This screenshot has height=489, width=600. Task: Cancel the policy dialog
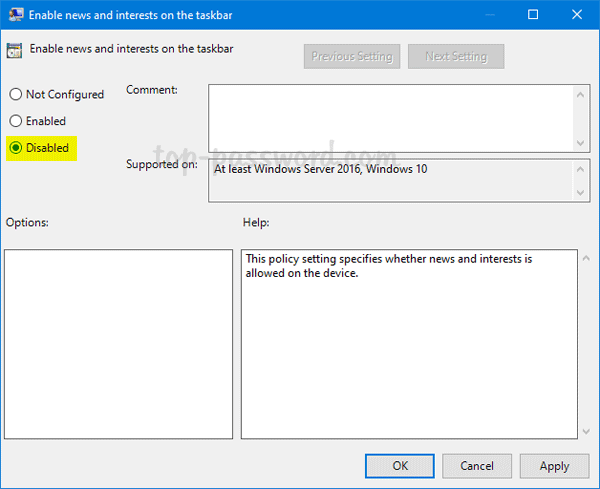(477, 465)
